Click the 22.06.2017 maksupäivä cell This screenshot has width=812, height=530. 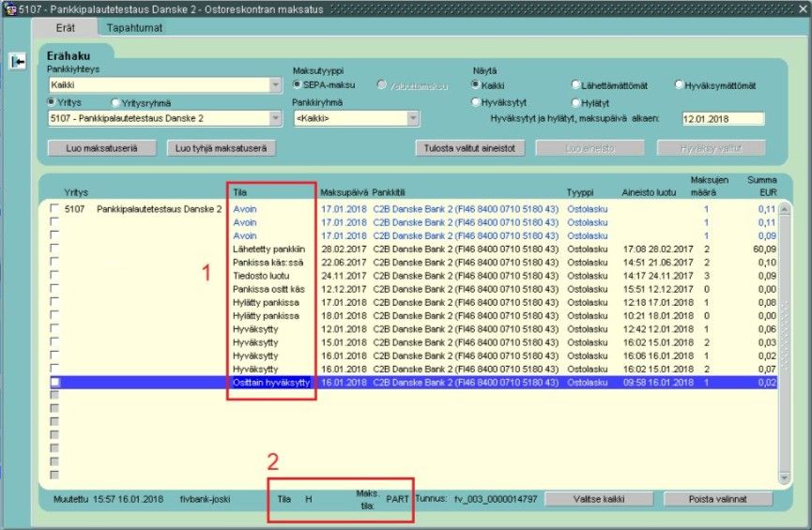(344, 263)
